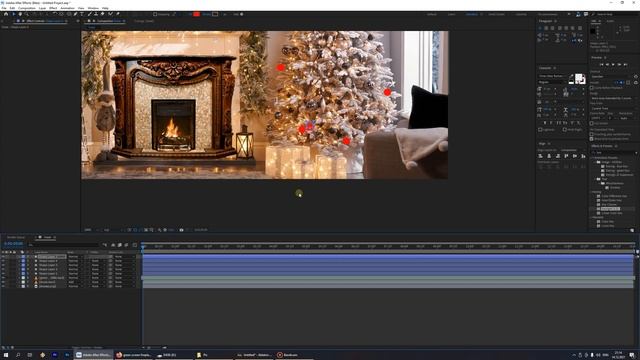Click the Effects & Presets search field
640x360 pixels.
pos(613,152)
